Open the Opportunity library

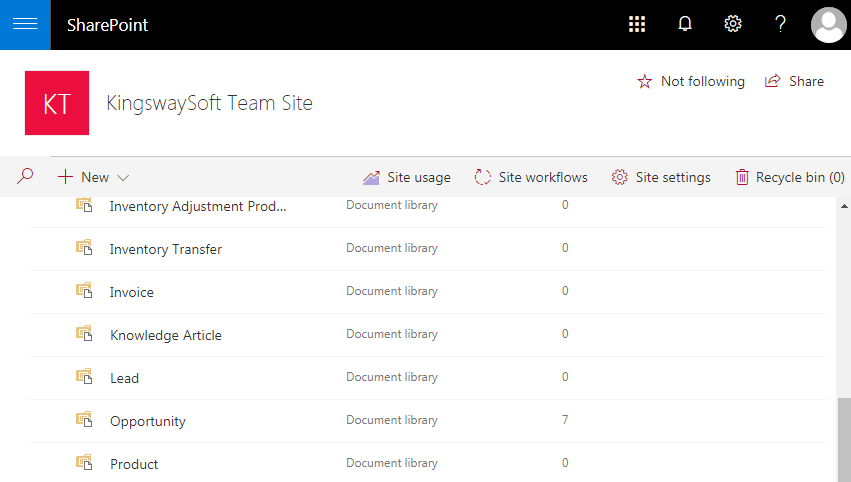(148, 422)
